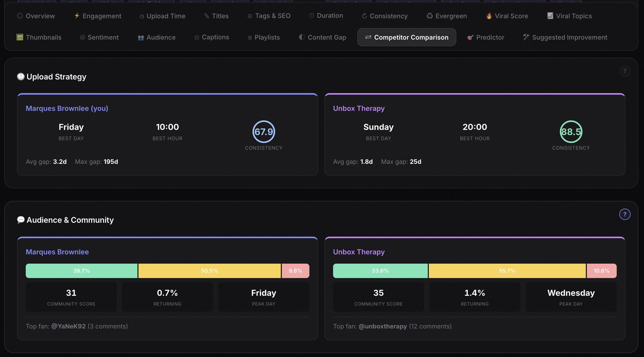Click the 67.9 consistency gauge
This screenshot has width=644, height=357.
tap(264, 132)
